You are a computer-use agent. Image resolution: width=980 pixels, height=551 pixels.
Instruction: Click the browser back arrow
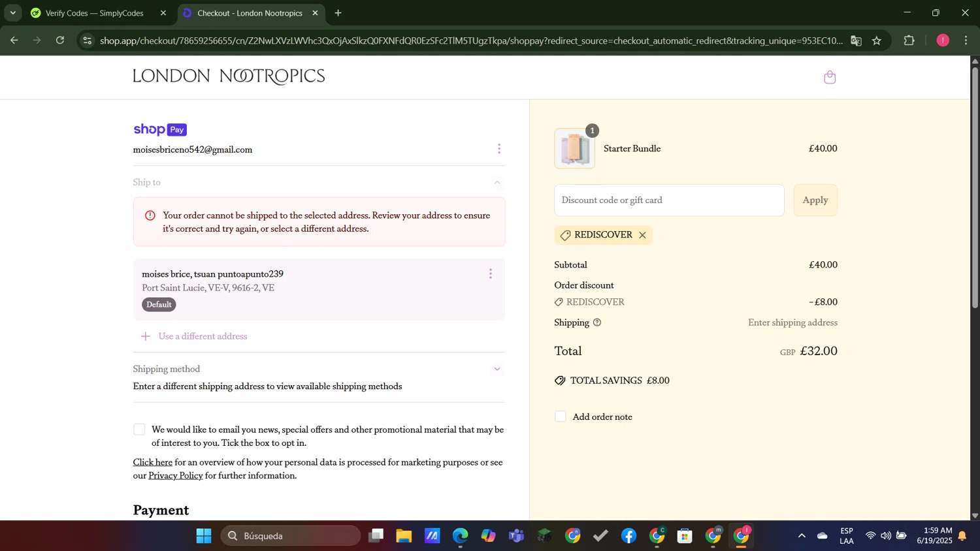(14, 40)
